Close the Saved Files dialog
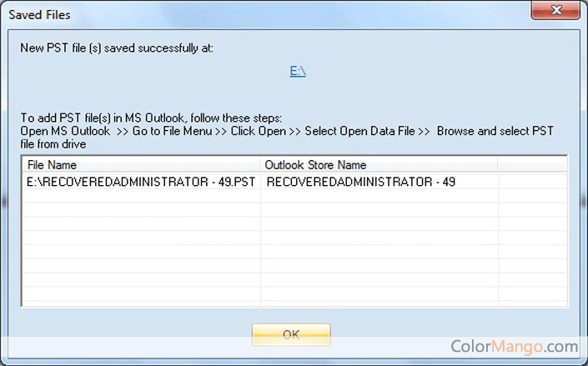588x366 pixels. pyautogui.click(x=555, y=12)
